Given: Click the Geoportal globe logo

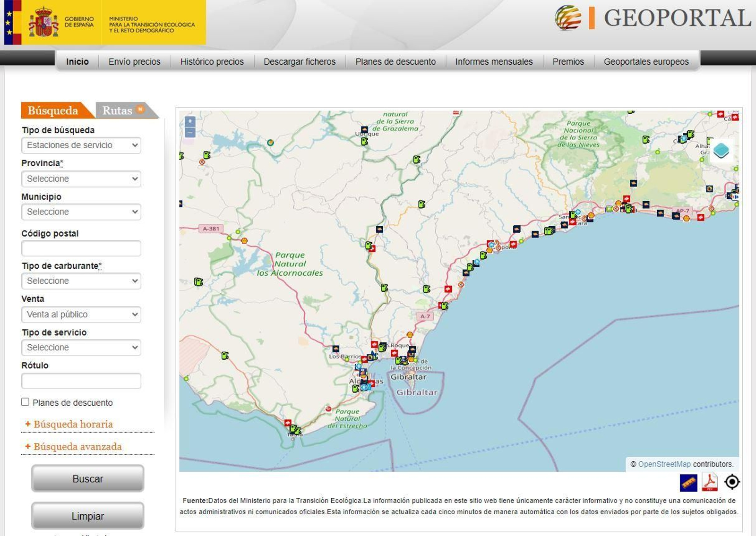Looking at the screenshot, I should point(568,18).
